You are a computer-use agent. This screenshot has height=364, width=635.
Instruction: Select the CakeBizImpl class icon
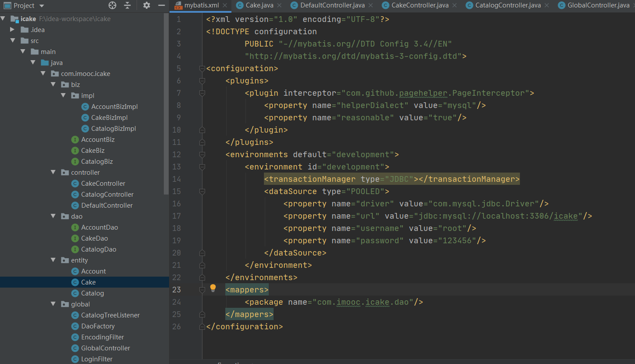click(85, 118)
